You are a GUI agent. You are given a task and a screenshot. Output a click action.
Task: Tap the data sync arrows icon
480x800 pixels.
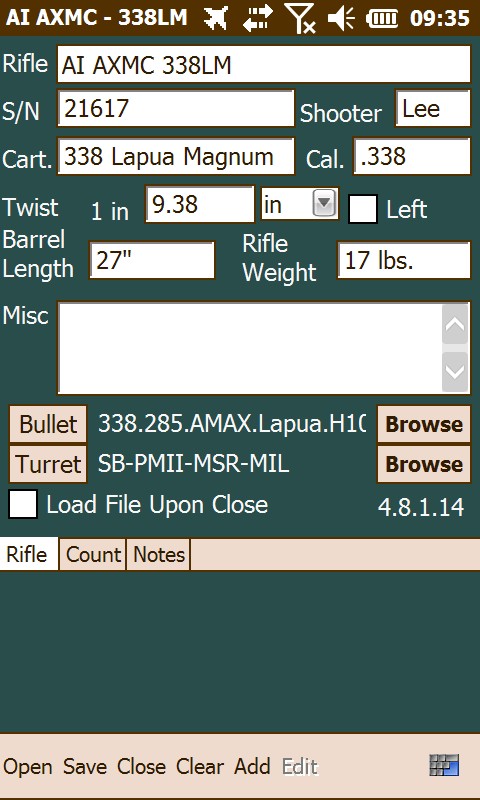tap(258, 19)
